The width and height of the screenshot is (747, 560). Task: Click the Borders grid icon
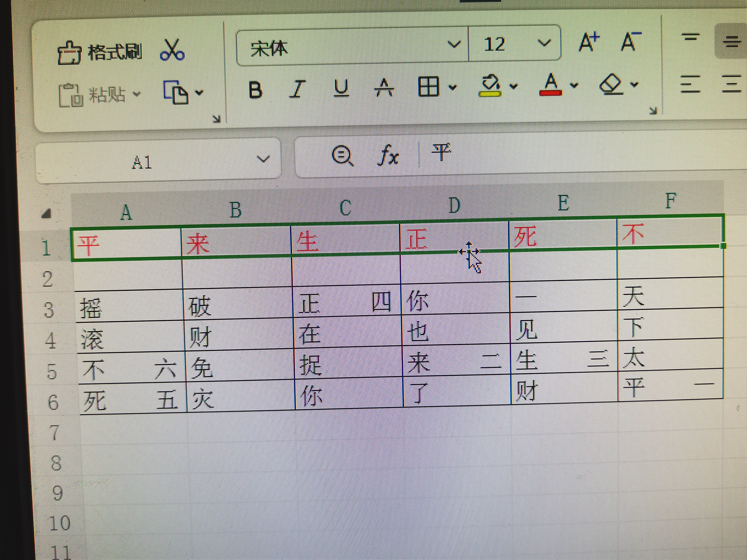[x=429, y=86]
